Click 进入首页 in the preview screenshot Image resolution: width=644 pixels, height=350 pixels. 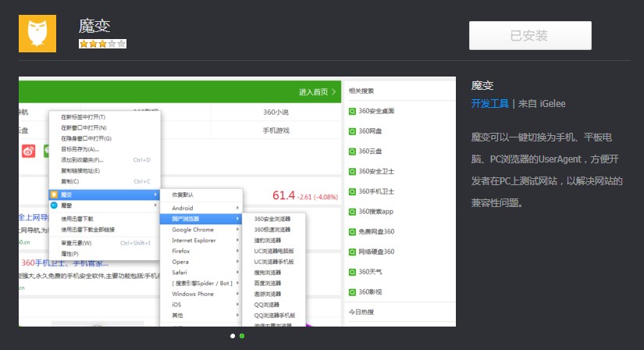tap(317, 91)
